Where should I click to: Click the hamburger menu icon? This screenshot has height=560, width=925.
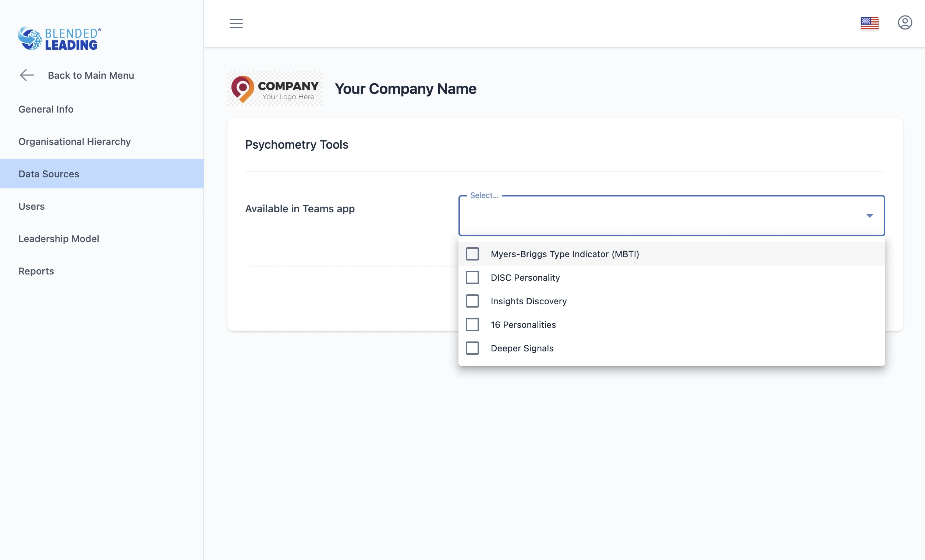[x=236, y=24]
